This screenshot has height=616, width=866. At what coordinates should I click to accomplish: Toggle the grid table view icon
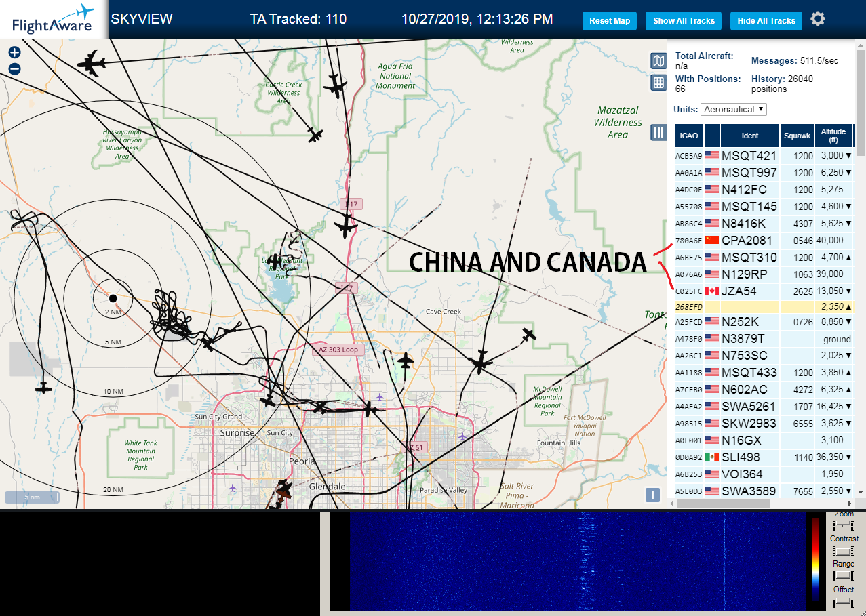click(658, 83)
